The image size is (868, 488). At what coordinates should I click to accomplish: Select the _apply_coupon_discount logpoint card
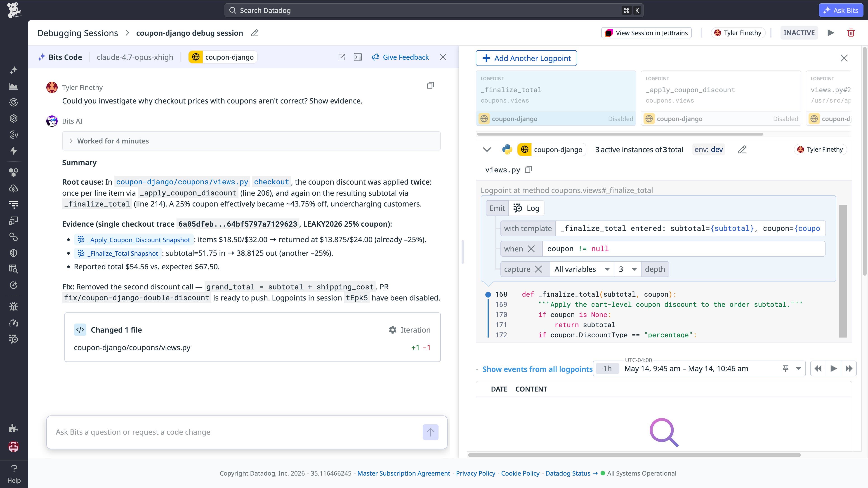(721, 98)
